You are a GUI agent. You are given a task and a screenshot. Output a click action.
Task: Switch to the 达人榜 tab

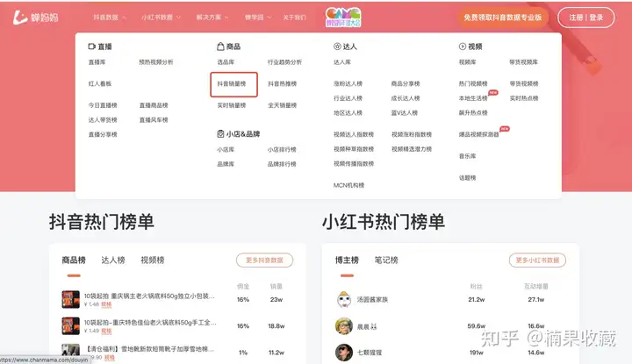tap(113, 261)
